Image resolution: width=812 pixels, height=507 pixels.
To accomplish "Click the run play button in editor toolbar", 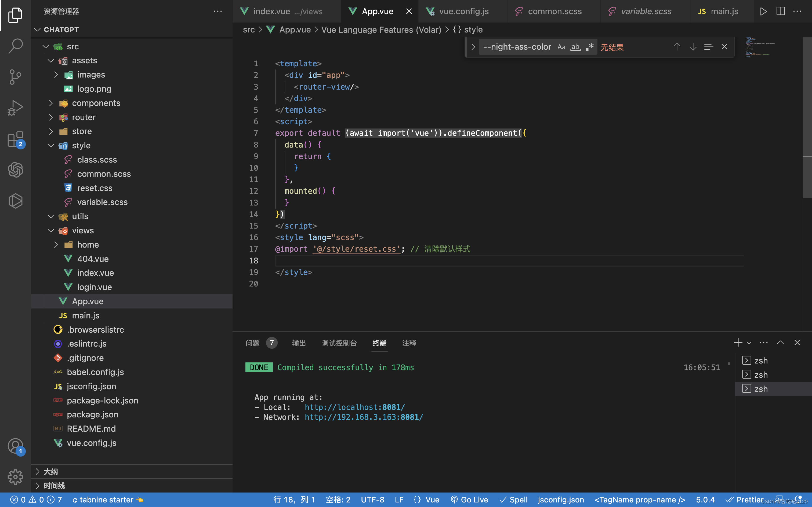I will click(763, 11).
